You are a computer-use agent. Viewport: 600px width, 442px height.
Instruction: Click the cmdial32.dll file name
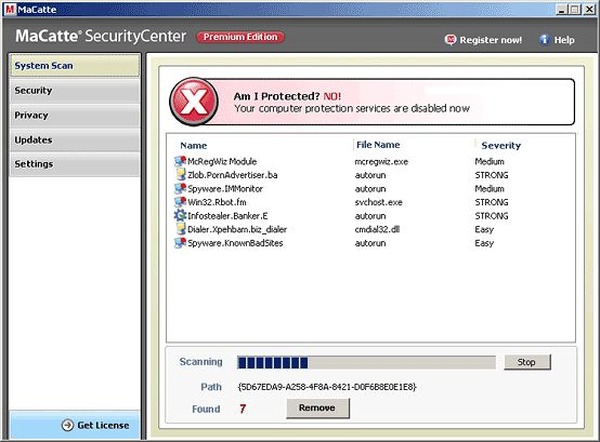tap(377, 230)
